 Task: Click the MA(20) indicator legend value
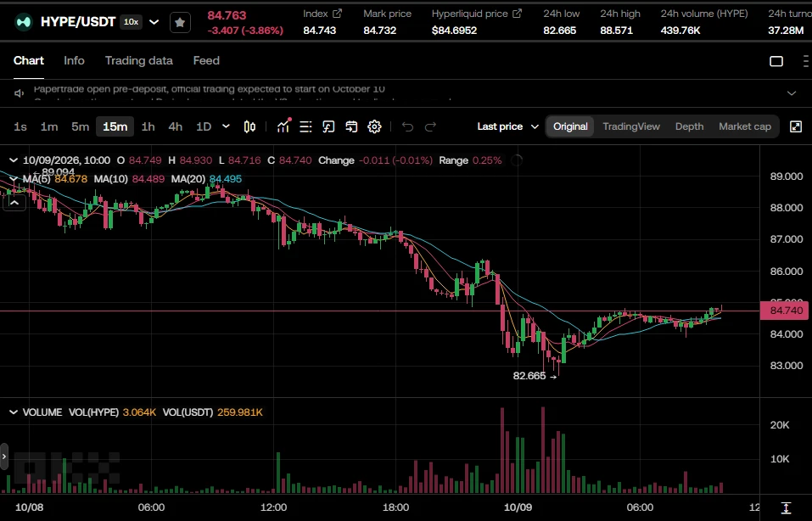(x=225, y=179)
